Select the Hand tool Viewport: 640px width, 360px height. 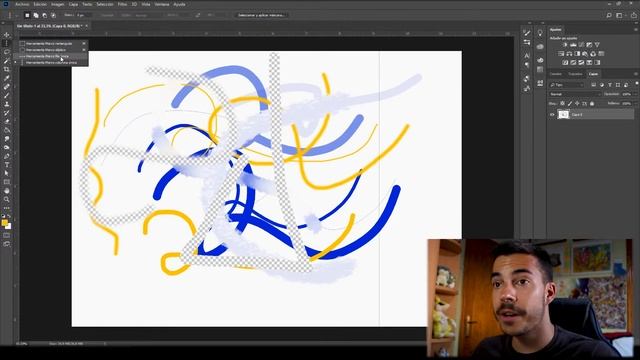(7, 191)
